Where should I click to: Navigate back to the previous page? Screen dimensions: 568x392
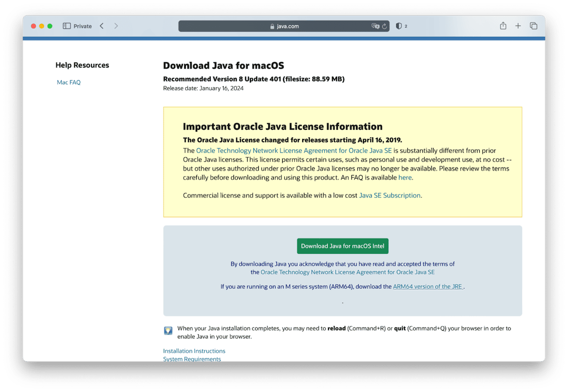pyautogui.click(x=101, y=26)
